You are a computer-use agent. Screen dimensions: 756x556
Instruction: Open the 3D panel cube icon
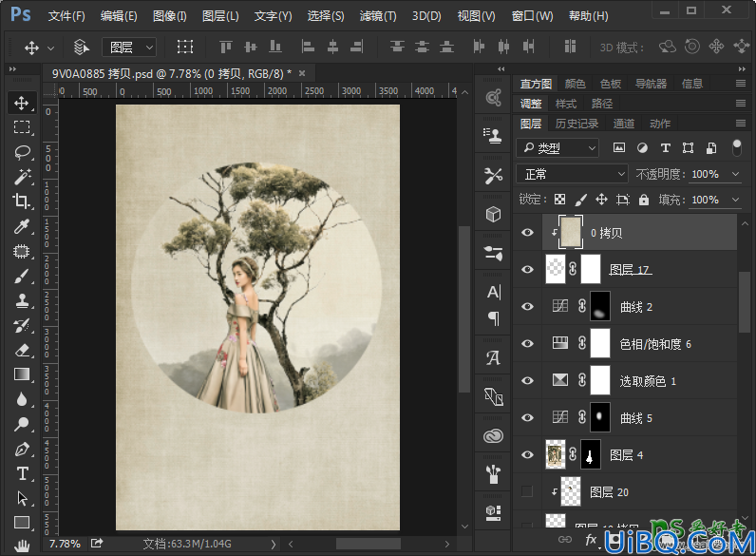(x=493, y=214)
